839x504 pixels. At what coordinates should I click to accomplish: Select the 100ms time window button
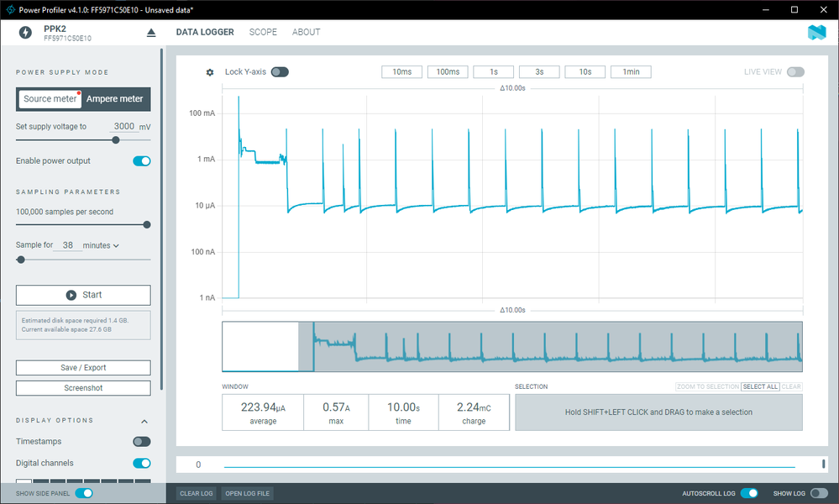(448, 71)
